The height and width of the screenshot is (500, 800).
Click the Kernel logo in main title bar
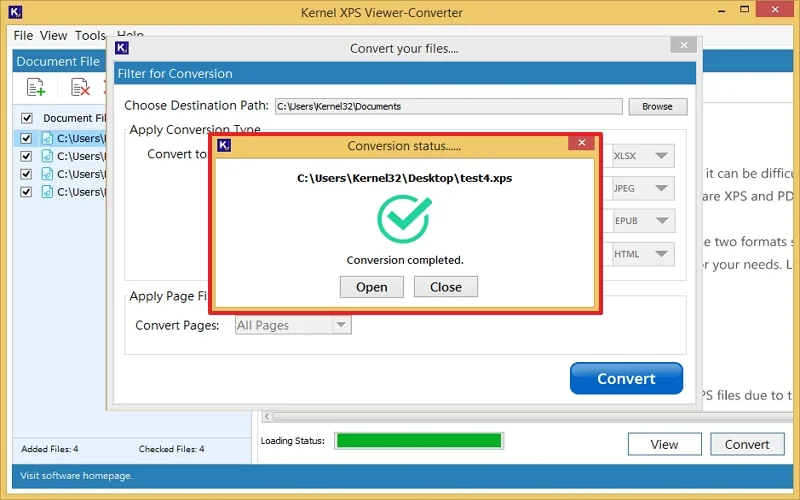coord(15,12)
